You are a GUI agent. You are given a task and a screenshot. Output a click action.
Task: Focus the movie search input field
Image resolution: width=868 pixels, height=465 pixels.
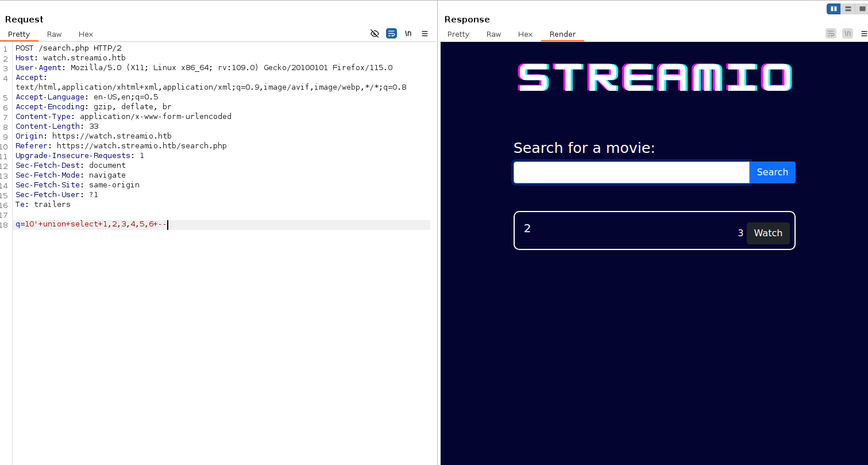click(631, 172)
